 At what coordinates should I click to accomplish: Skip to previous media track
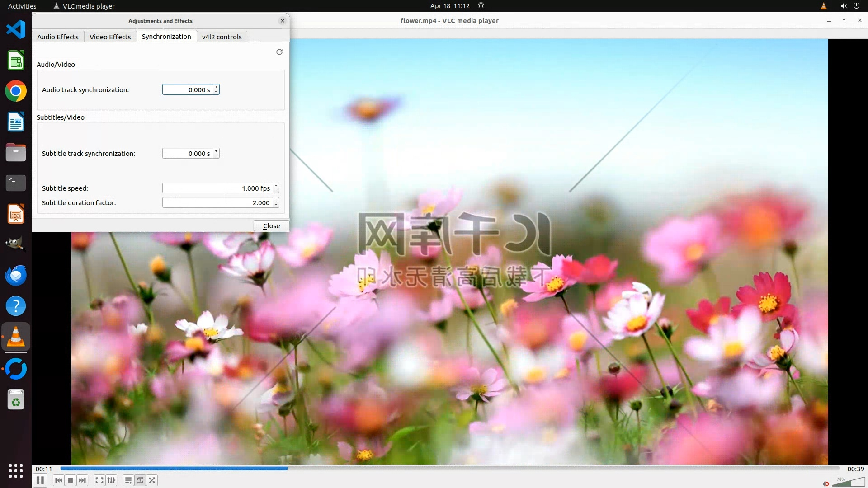(x=58, y=480)
